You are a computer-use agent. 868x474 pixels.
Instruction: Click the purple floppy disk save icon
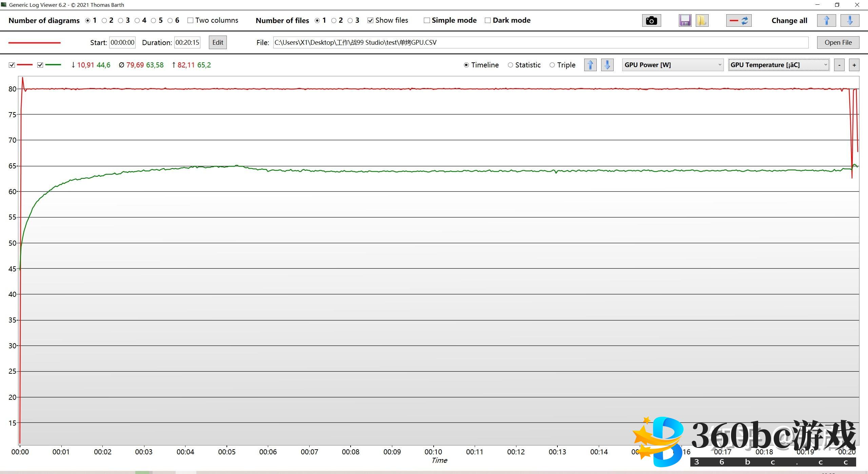coord(685,21)
